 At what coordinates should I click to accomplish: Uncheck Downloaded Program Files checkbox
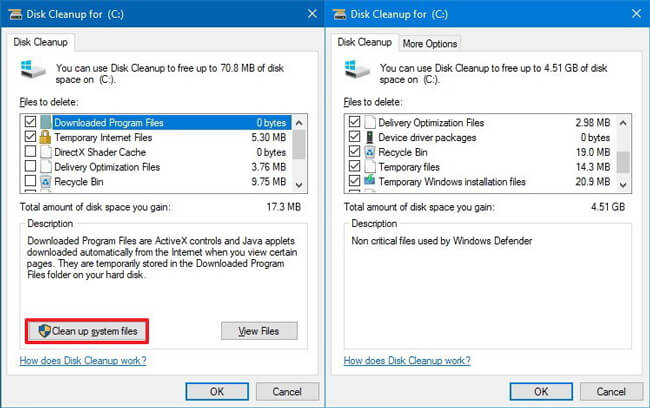pyautogui.click(x=30, y=121)
